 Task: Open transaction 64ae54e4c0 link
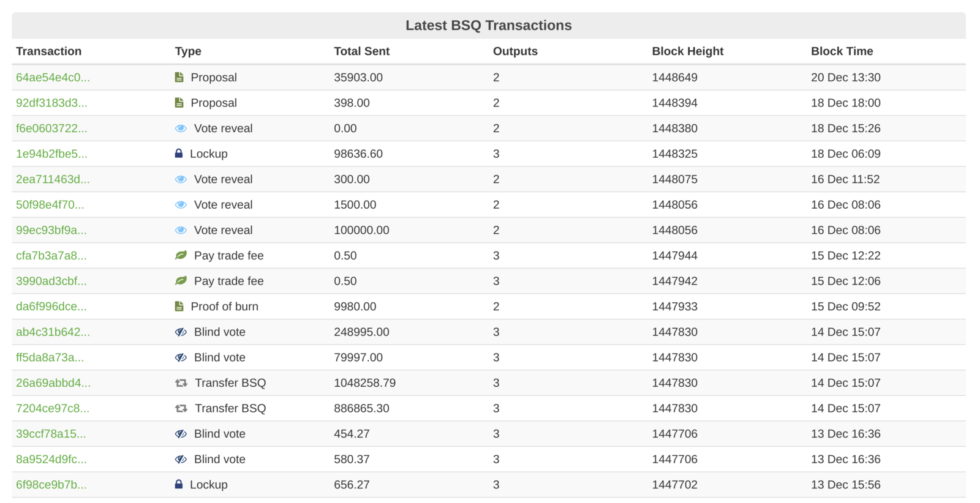point(53,78)
